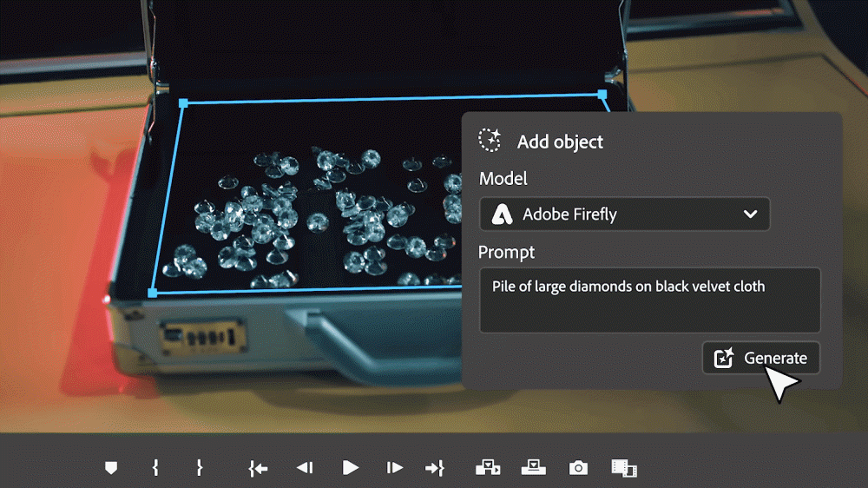Click the Mark Out bracket icon
868x488 pixels.
(199, 468)
